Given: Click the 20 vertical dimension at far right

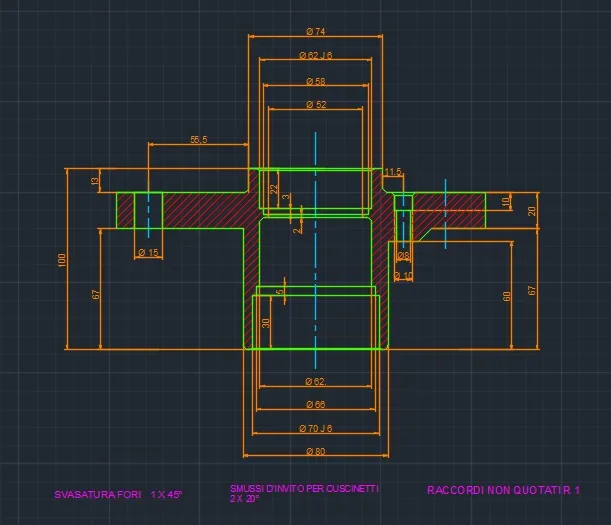Looking at the screenshot, I should click(x=532, y=210).
